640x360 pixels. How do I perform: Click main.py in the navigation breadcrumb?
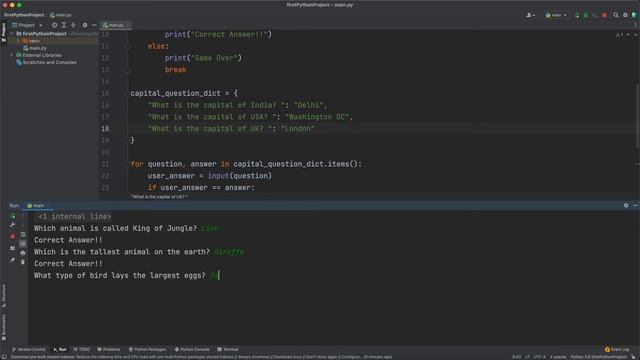pos(60,15)
